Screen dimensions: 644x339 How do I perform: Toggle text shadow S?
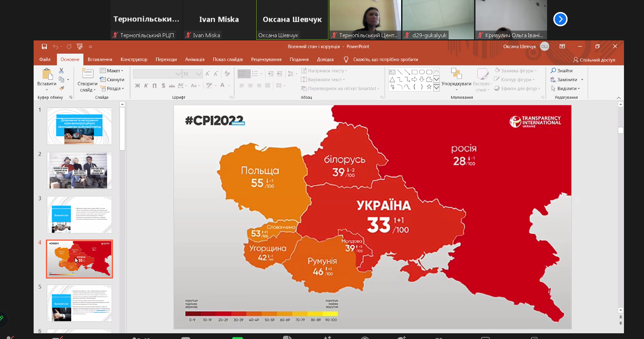(163, 85)
